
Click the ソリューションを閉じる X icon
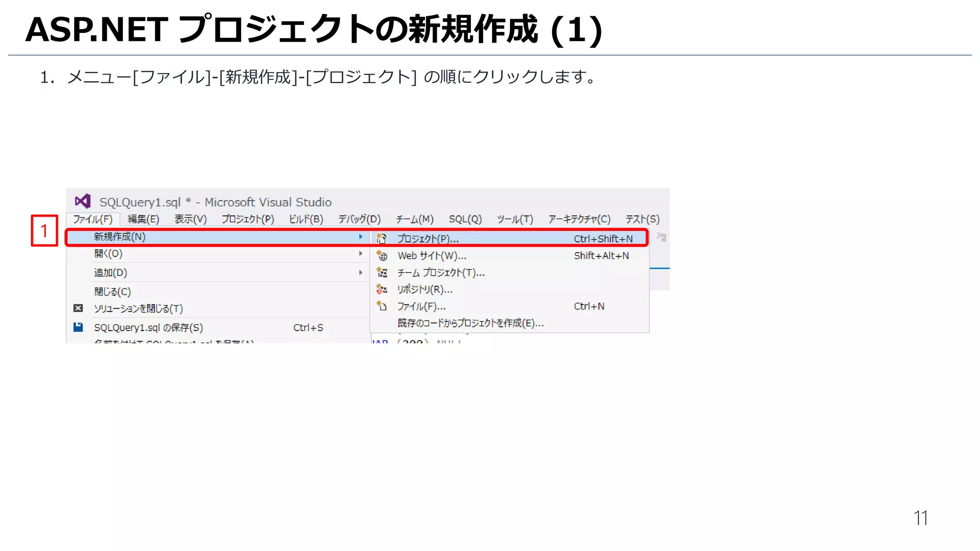coord(78,309)
